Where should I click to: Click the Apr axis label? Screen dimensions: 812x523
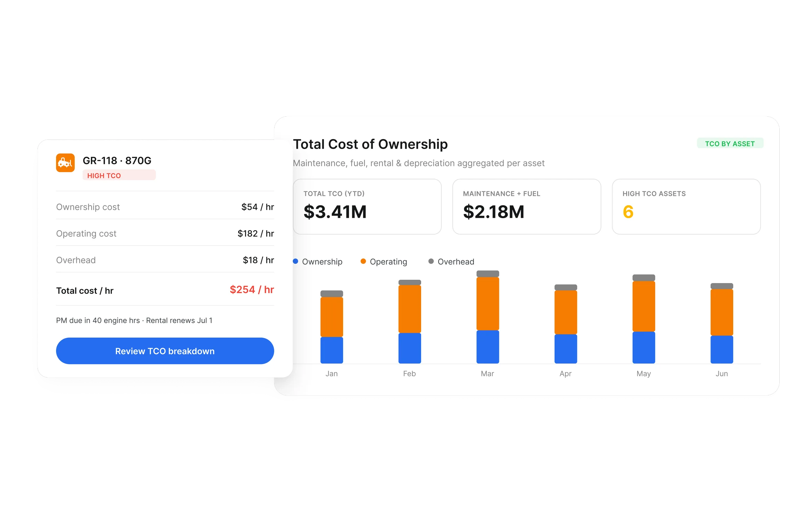(566, 374)
